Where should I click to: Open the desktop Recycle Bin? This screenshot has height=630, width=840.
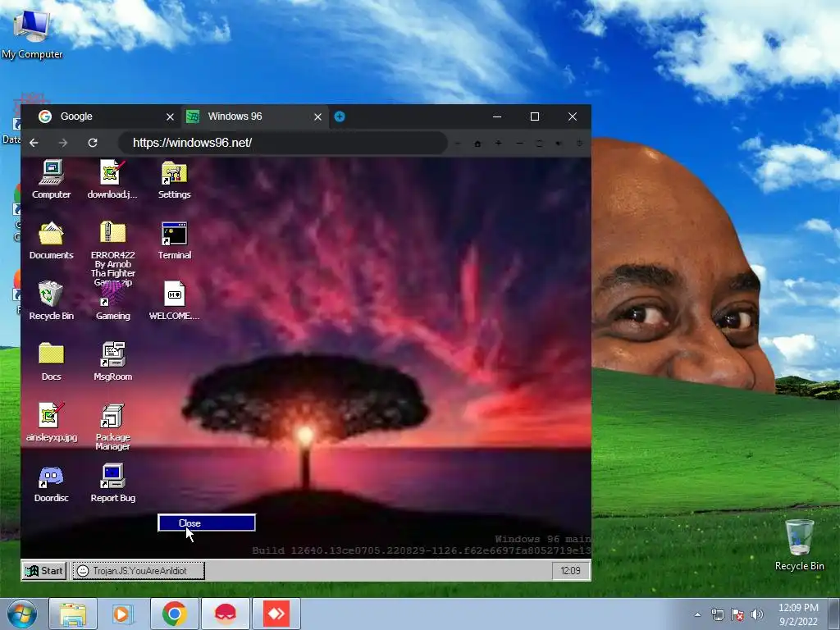pos(799,545)
